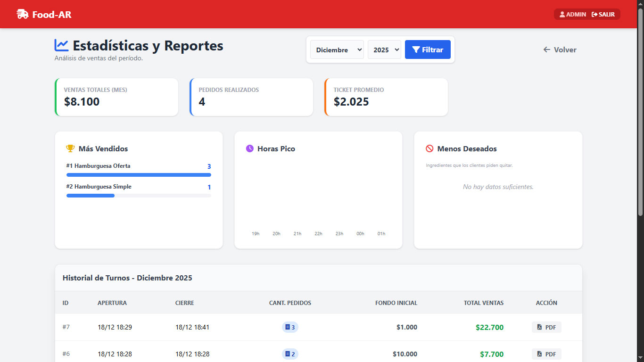
Task: Click the Hamburguesa Oferta progress bar
Action: (139, 175)
